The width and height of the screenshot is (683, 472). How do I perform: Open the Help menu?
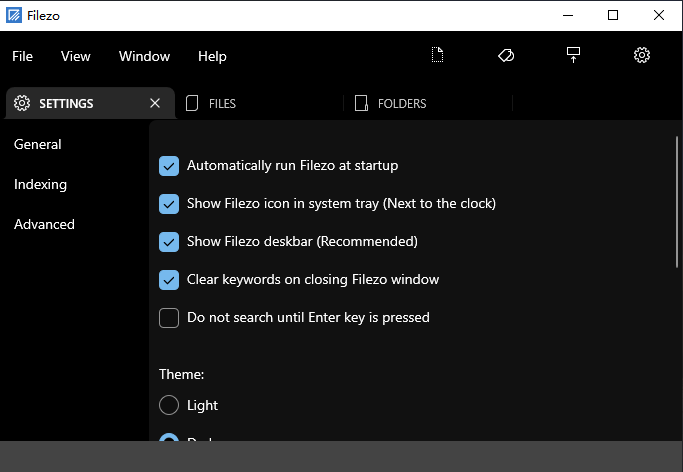point(212,56)
